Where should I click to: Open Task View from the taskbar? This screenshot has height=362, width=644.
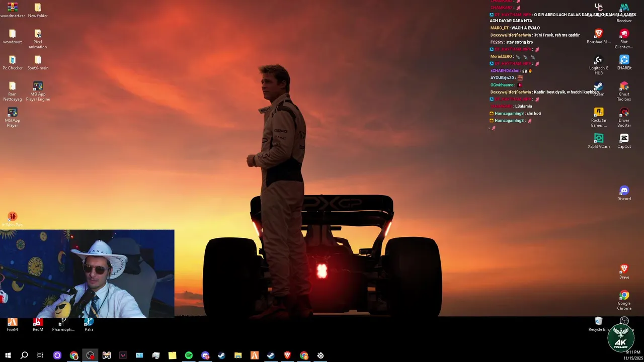(x=40, y=355)
